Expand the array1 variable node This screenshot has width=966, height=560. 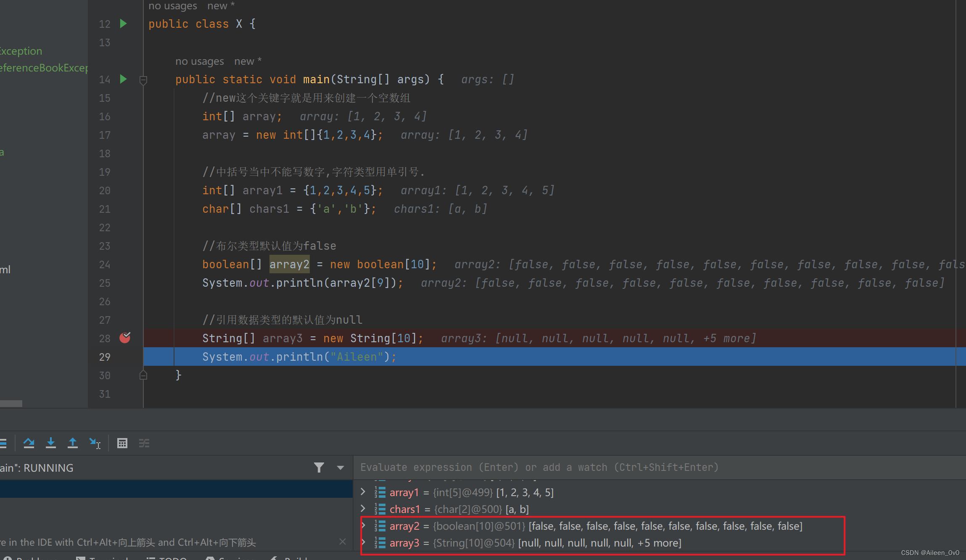pos(363,492)
